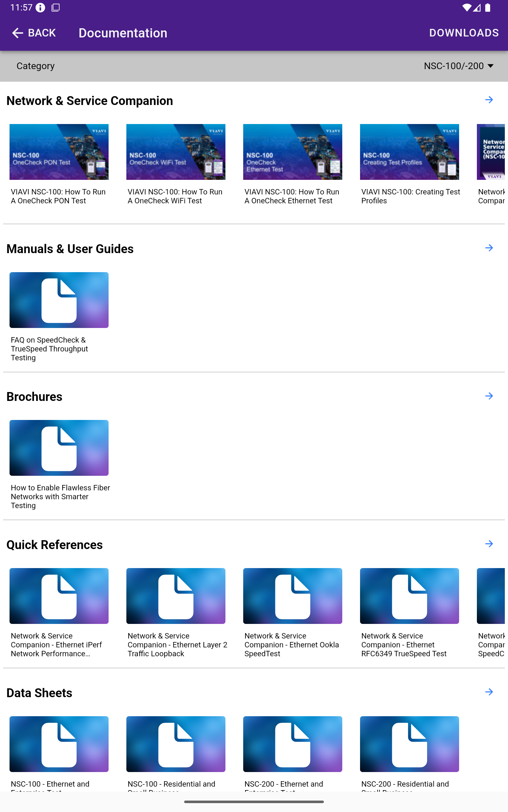Image resolution: width=508 pixels, height=812 pixels.
Task: Open the NSC-100 Residential data sheet icon
Action: [176, 744]
